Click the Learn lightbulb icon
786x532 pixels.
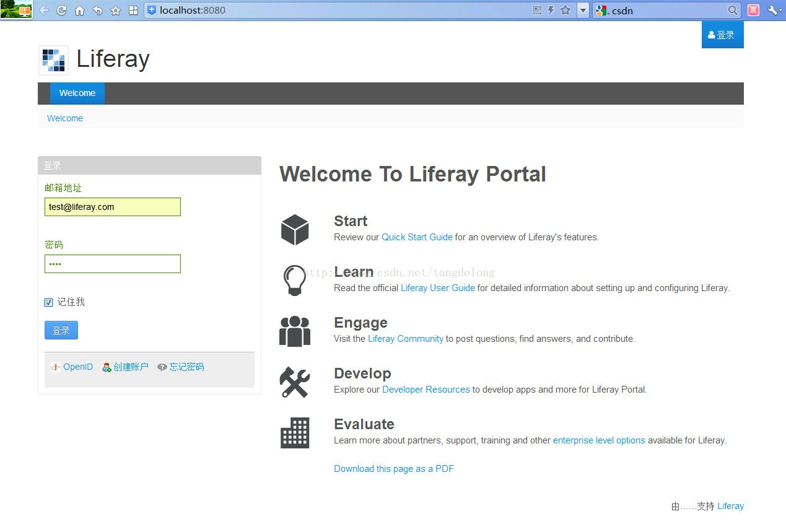click(295, 281)
